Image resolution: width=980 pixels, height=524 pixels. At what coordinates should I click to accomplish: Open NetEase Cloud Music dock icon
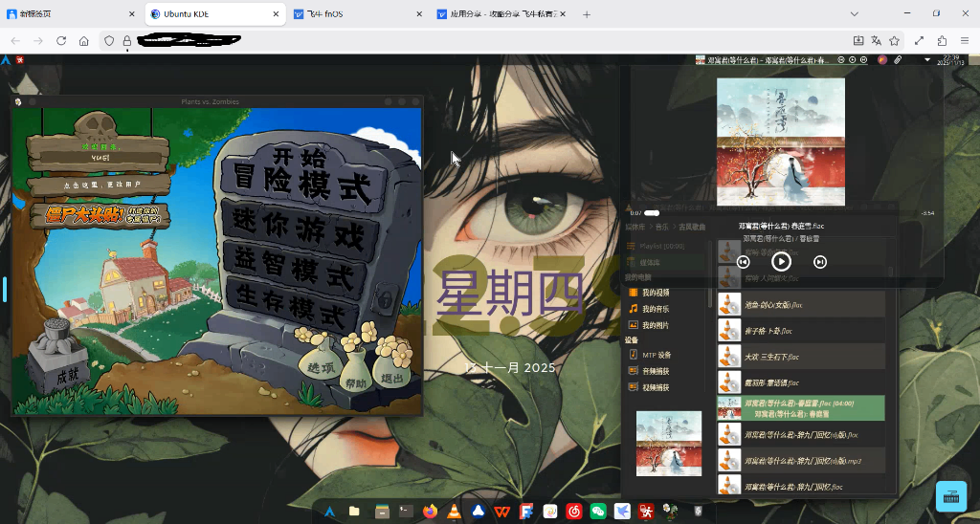click(574, 512)
